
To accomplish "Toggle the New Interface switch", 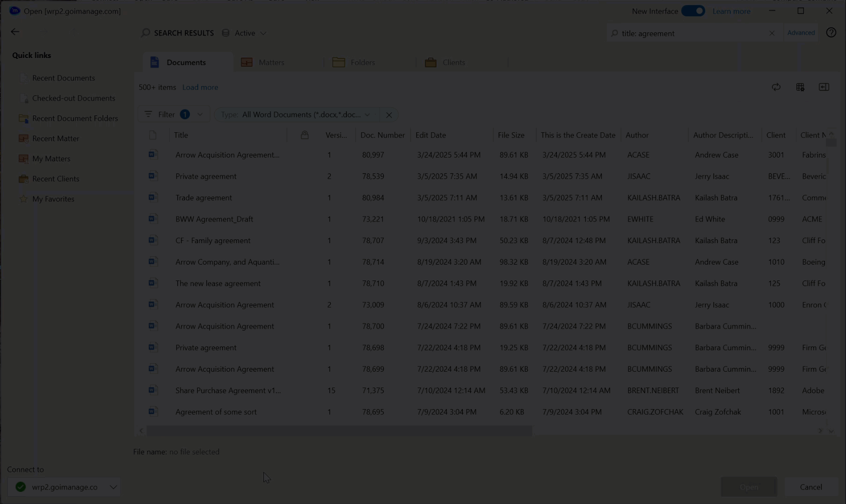I will pyautogui.click(x=693, y=11).
